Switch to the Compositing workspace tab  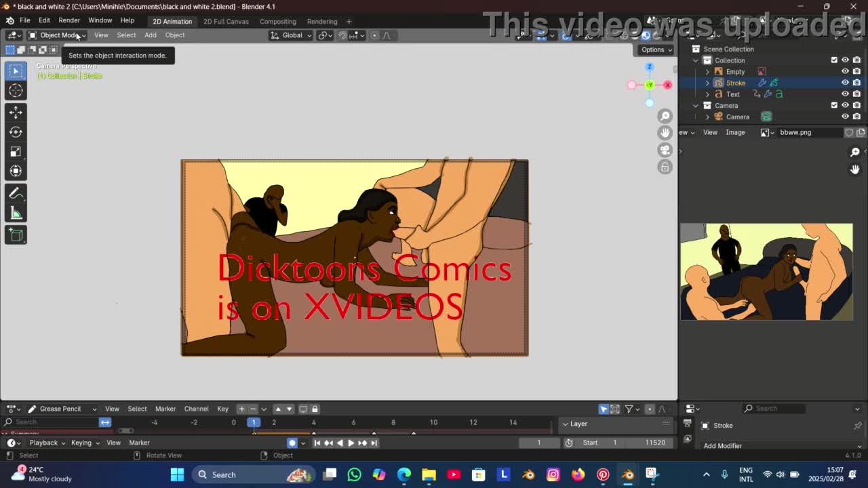coord(277,22)
